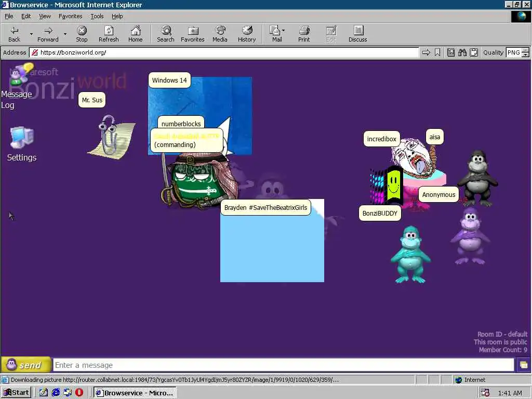Refresh the page via Refresh icon

pyautogui.click(x=109, y=34)
